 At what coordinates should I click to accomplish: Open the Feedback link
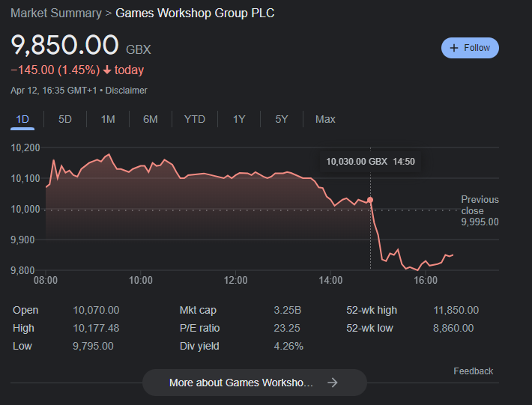[x=473, y=371]
